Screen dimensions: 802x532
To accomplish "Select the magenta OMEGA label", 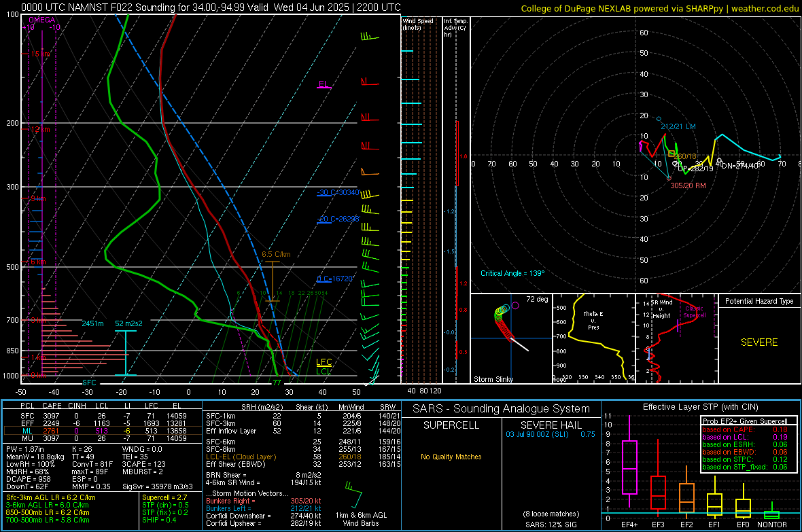I will click(41, 20).
